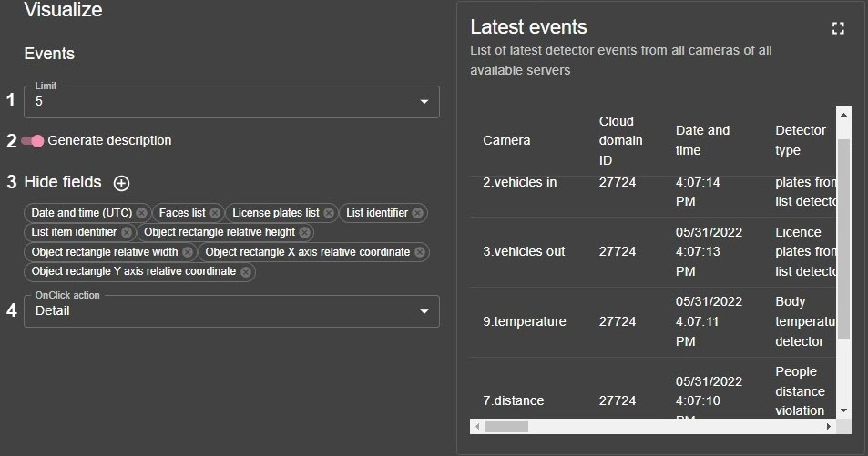The width and height of the screenshot is (868, 456).
Task: Select the 3.vehicles out event row
Action: click(524, 251)
